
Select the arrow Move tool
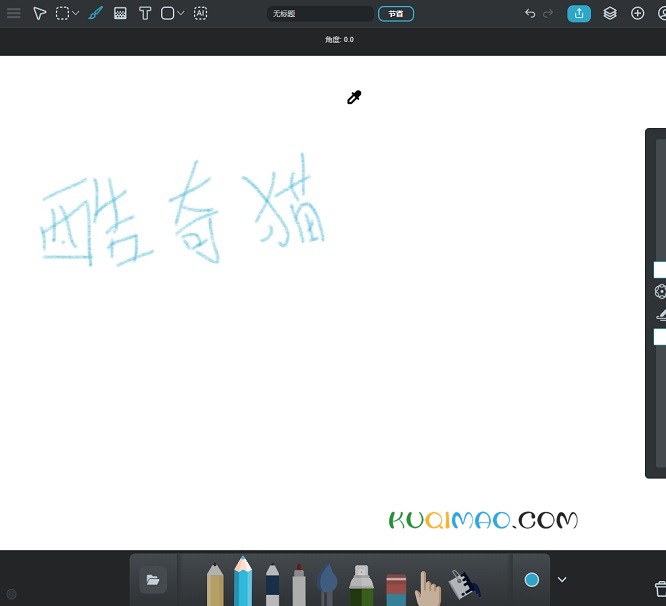39,13
